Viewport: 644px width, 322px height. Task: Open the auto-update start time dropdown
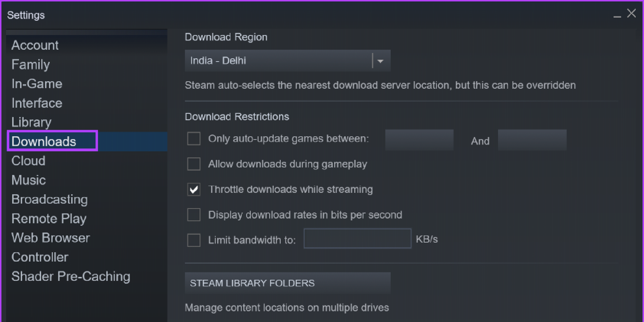[419, 140]
